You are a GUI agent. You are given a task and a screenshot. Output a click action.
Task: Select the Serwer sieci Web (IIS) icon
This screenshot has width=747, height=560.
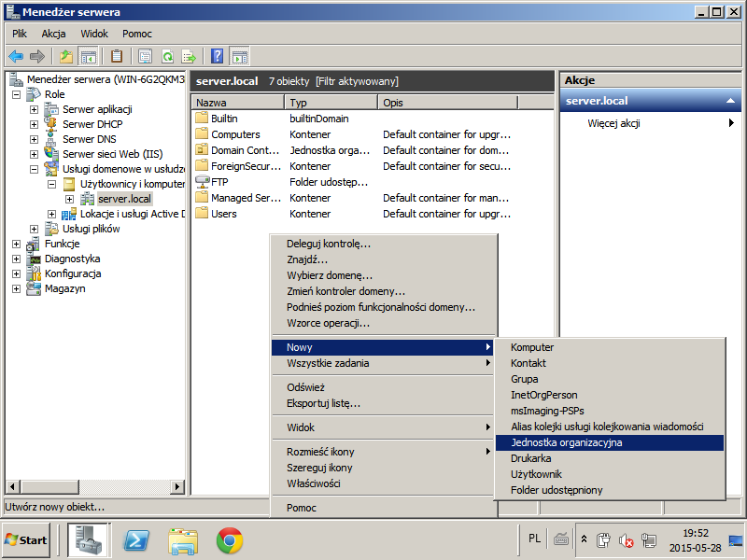click(51, 154)
